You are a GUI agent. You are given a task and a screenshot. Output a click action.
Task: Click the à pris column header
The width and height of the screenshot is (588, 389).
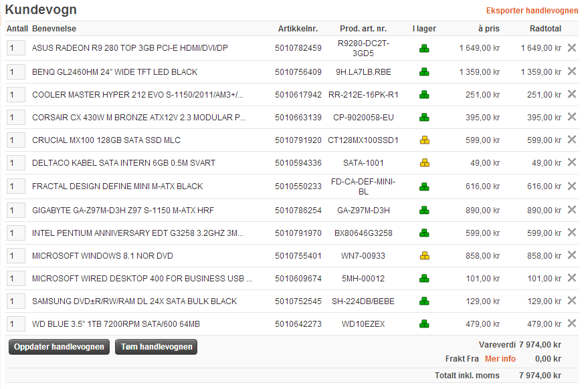click(488, 29)
